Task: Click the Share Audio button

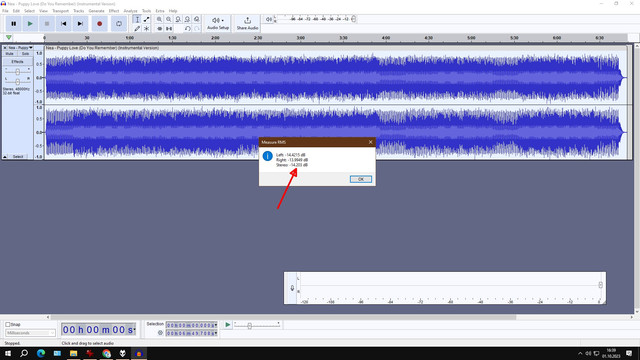Action: point(247,23)
